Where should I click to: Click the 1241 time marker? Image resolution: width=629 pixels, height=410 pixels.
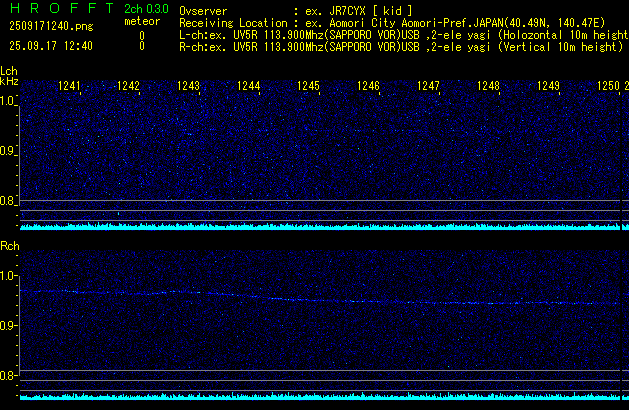coord(69,86)
